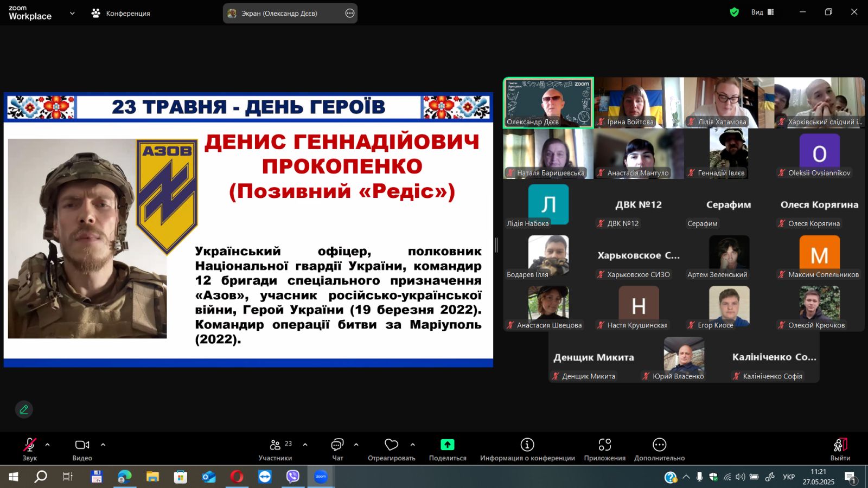
Task: Open Task View on the taskbar
Action: [x=68, y=477]
